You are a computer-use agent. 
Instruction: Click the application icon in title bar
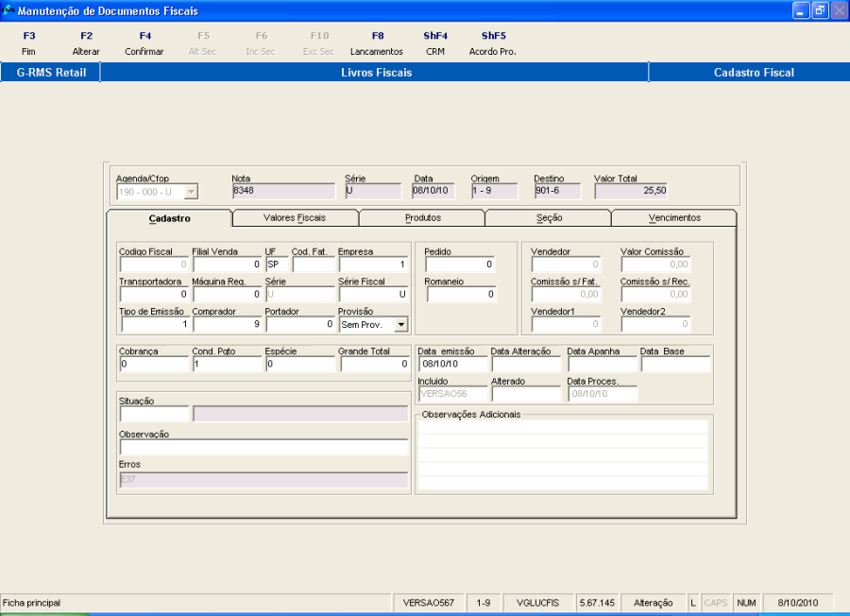click(9, 10)
